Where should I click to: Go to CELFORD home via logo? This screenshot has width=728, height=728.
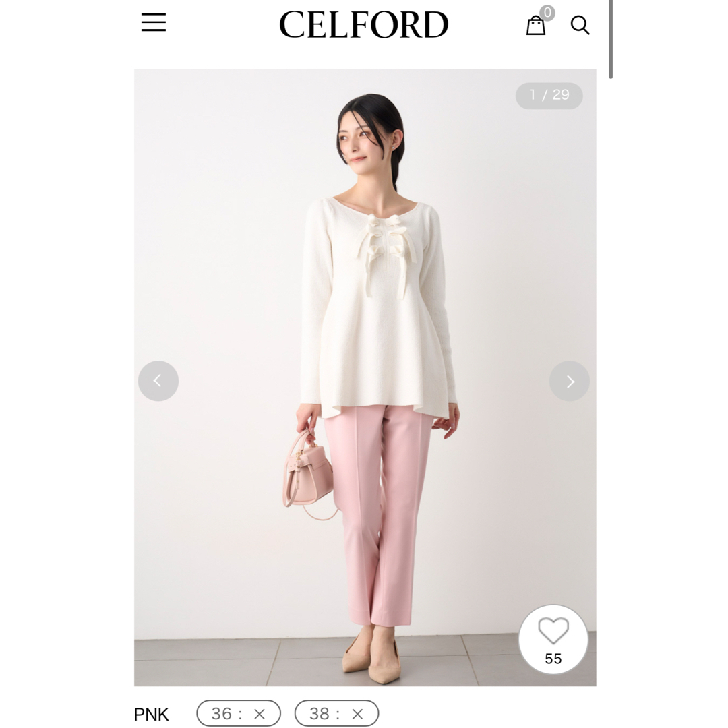point(363,25)
